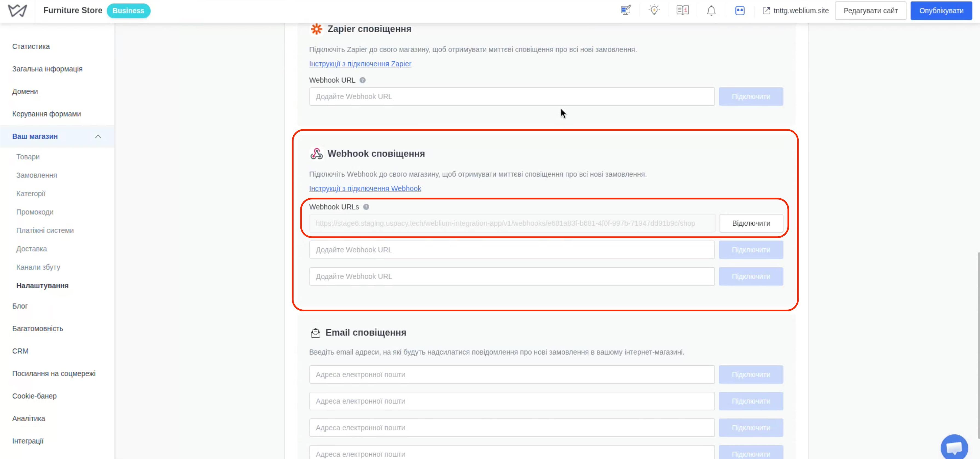Viewport: 980px width, 459px height.
Task: Open notifications bell icon
Action: pos(711,11)
